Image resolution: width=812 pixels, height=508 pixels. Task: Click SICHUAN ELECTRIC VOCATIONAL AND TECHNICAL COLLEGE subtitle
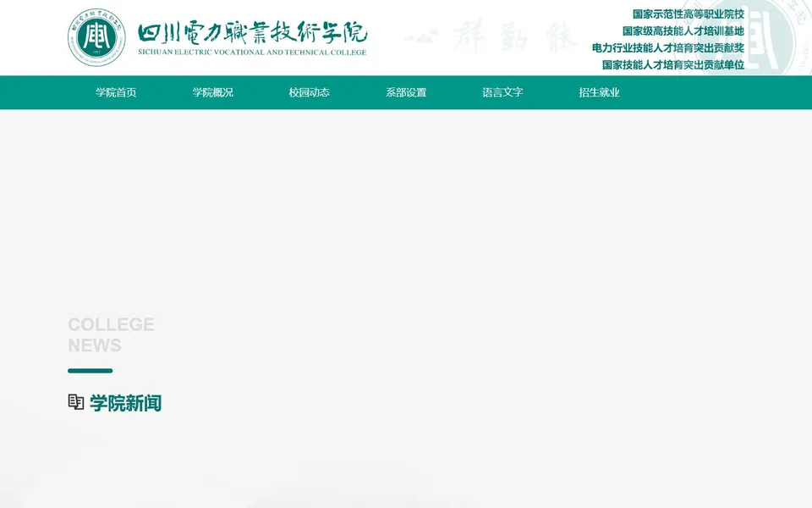pyautogui.click(x=252, y=52)
